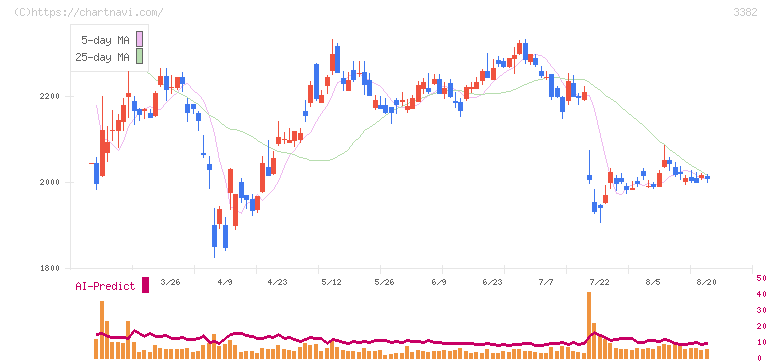
Task: Click the 3382 stock code
Action: point(745,12)
